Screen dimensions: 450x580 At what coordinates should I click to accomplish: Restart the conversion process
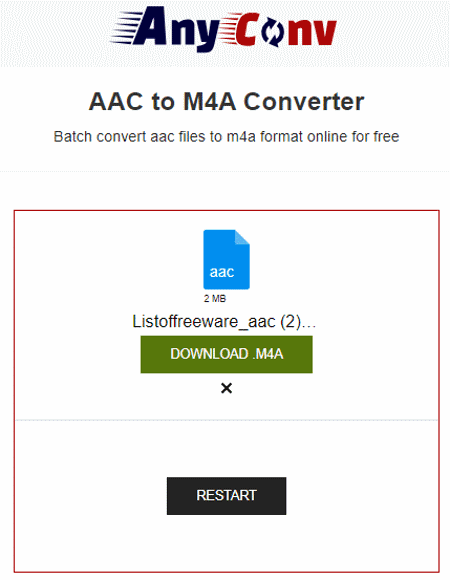point(226,496)
